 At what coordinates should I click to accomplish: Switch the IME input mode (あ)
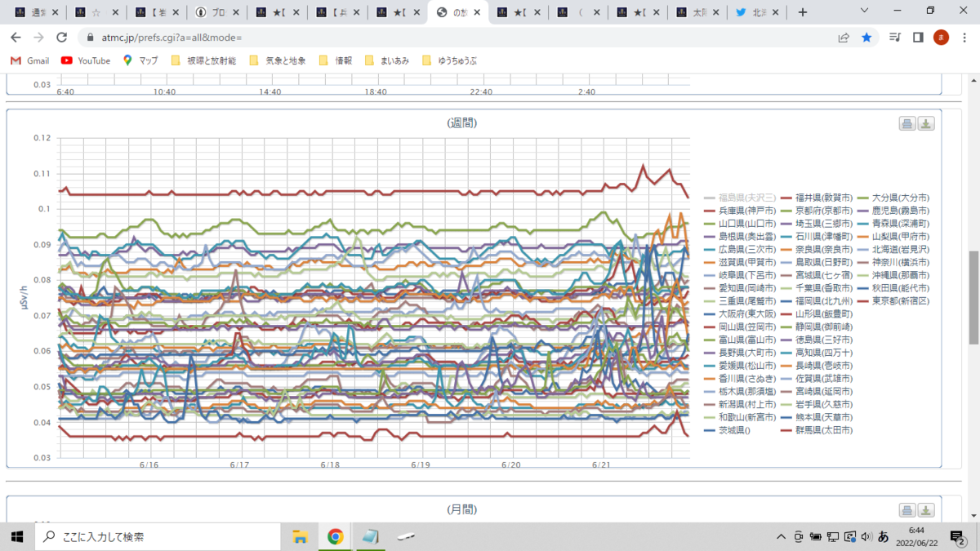883,536
